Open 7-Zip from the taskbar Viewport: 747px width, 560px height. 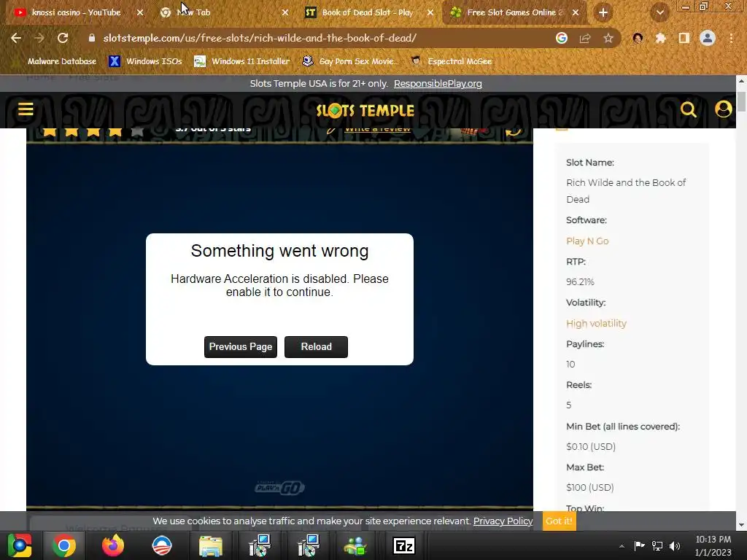click(x=404, y=545)
